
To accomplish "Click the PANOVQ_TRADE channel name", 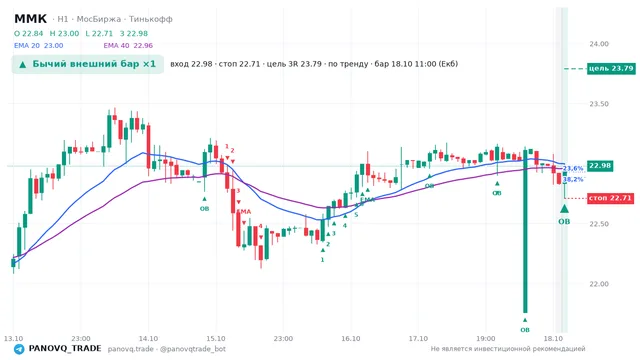I will [65, 349].
